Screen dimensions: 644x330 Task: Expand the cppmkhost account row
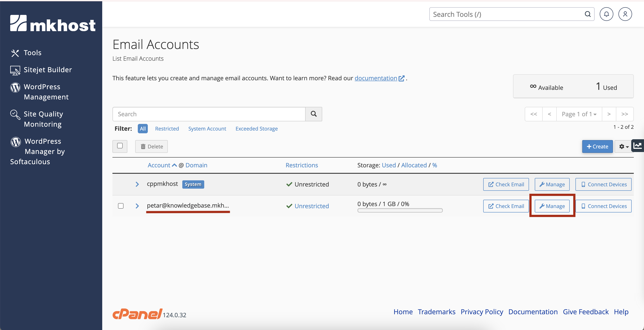pyautogui.click(x=137, y=184)
